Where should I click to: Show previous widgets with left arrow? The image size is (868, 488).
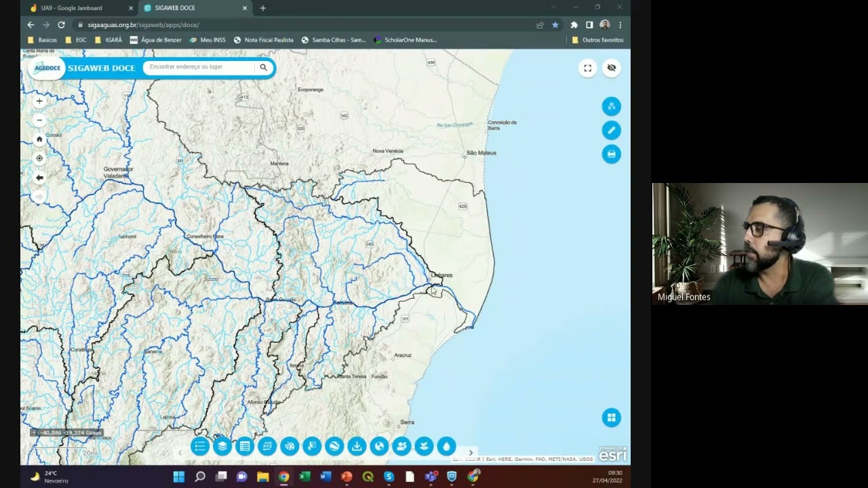[180, 452]
